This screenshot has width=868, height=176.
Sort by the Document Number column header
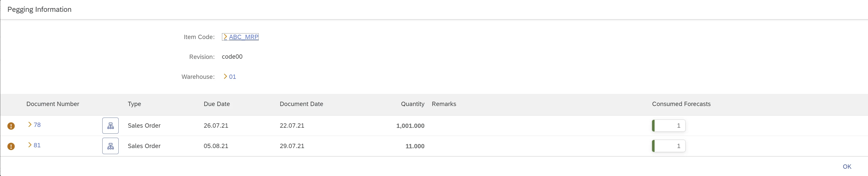click(x=53, y=104)
